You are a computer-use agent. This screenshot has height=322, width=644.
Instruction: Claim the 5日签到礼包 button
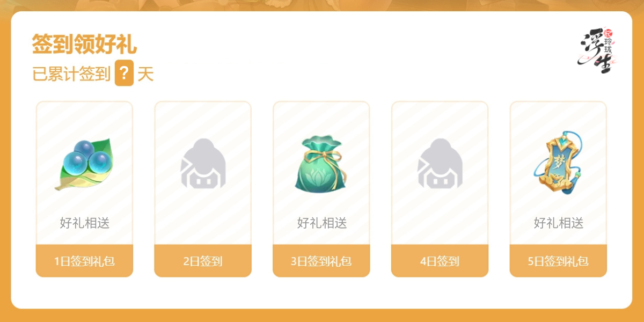click(x=558, y=261)
